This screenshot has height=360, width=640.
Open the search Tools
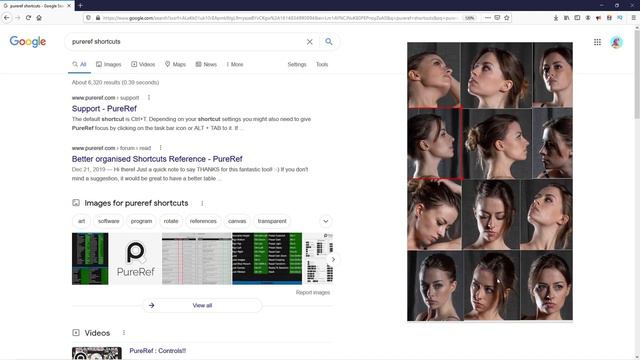[x=322, y=64]
